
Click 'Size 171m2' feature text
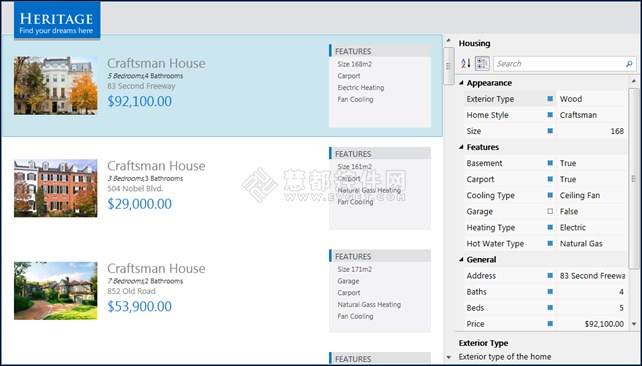click(x=355, y=269)
